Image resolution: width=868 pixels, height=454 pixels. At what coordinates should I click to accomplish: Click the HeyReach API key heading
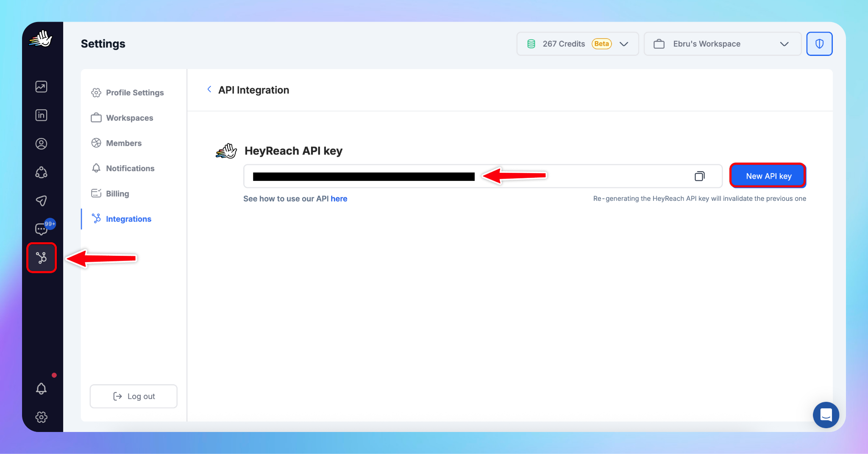click(x=293, y=151)
